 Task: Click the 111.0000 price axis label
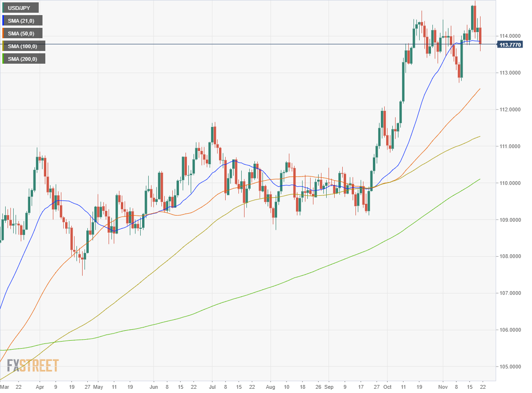510,146
